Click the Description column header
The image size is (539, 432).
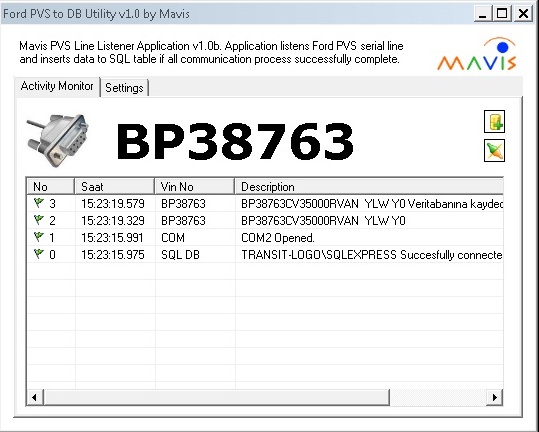(x=369, y=187)
